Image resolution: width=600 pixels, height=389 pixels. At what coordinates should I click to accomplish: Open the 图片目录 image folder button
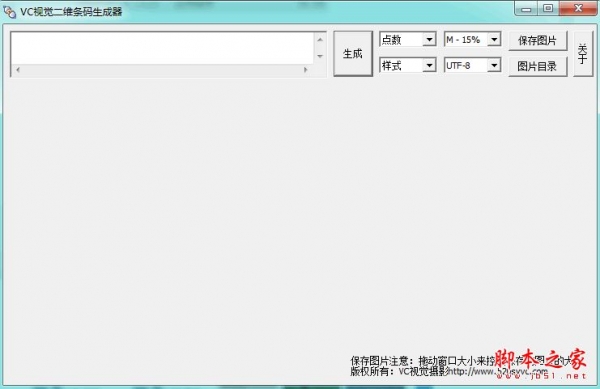click(538, 67)
